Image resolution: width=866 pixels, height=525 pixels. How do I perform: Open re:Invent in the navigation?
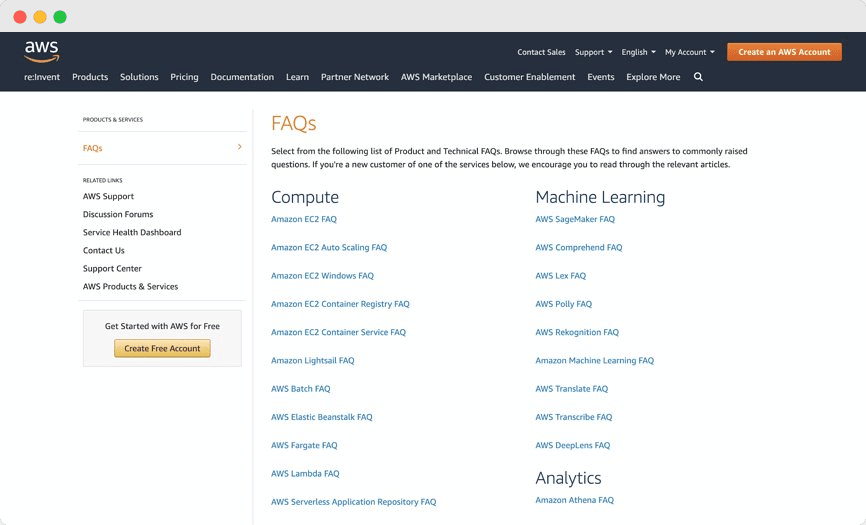pos(42,77)
